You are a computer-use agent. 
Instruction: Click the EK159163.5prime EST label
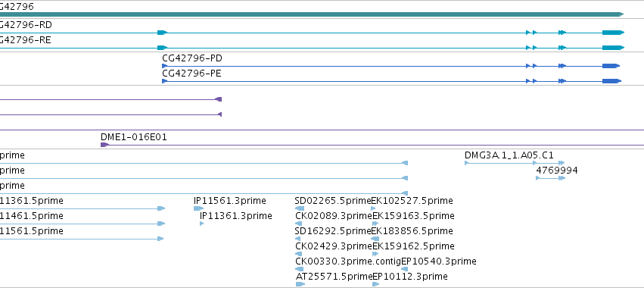tap(413, 216)
